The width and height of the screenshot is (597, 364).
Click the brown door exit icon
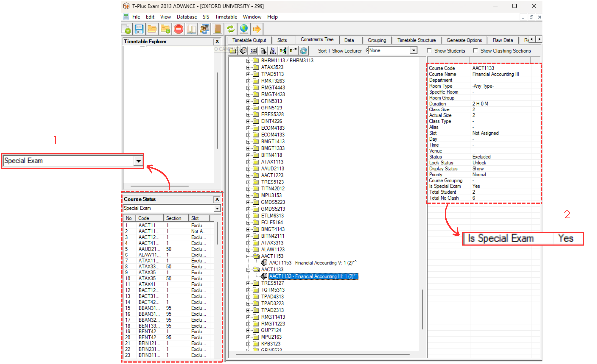click(x=217, y=29)
